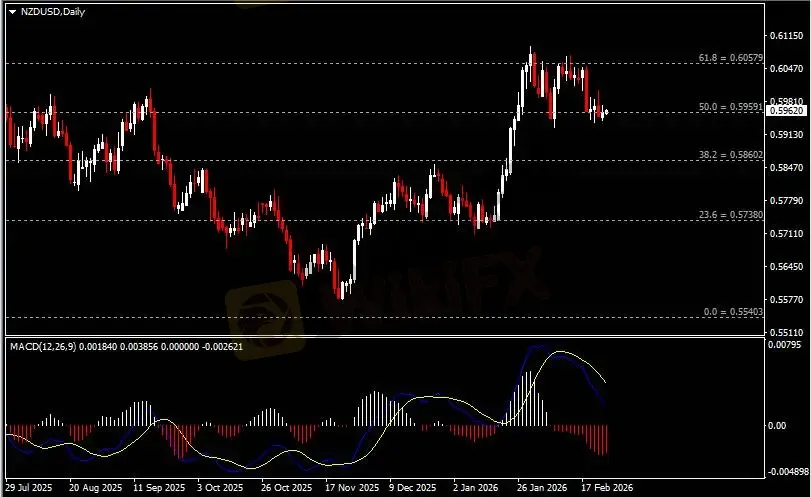Click the 0.61150 price axis label

(x=787, y=35)
